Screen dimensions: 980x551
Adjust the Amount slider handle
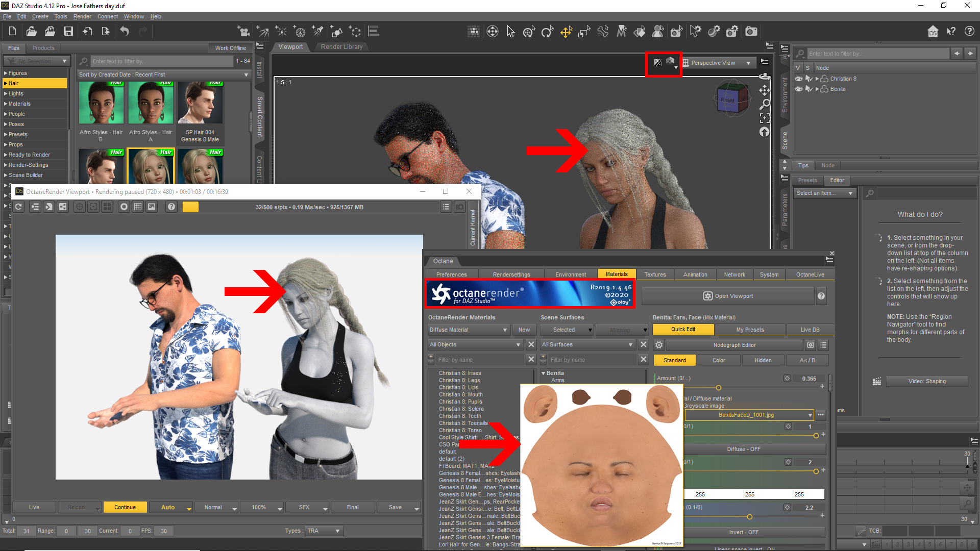point(718,388)
